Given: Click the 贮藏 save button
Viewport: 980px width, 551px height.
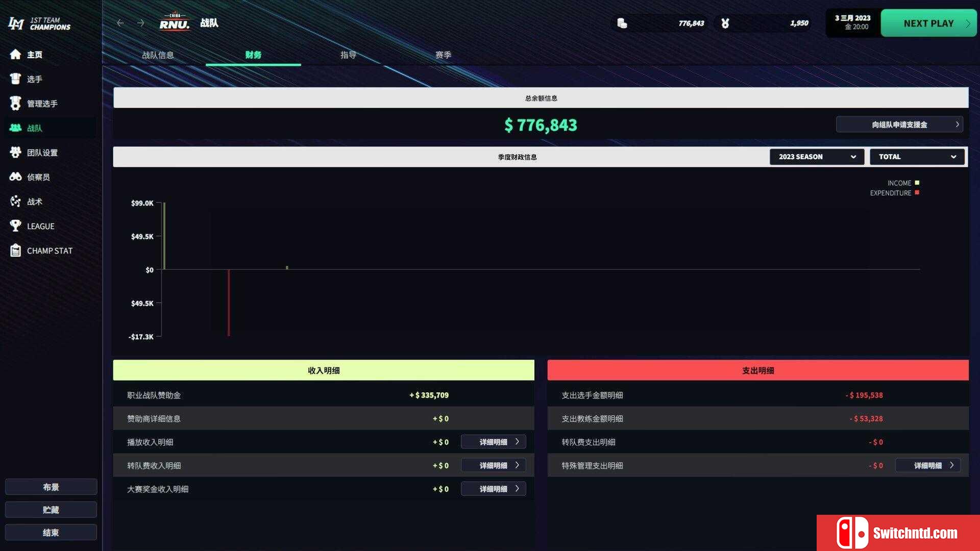Looking at the screenshot, I should click(x=51, y=510).
